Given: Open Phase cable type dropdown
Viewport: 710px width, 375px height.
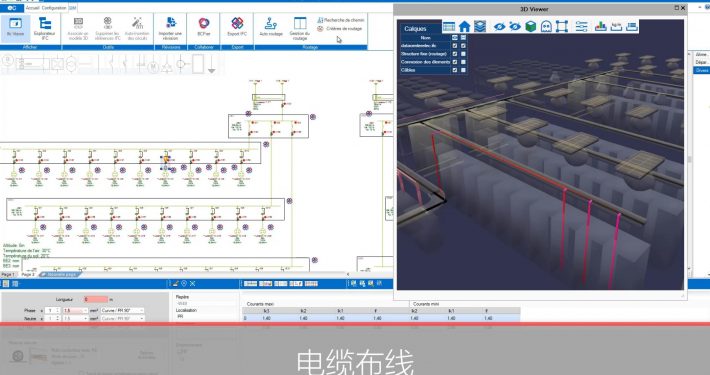Looking at the screenshot, I should (x=122, y=311).
